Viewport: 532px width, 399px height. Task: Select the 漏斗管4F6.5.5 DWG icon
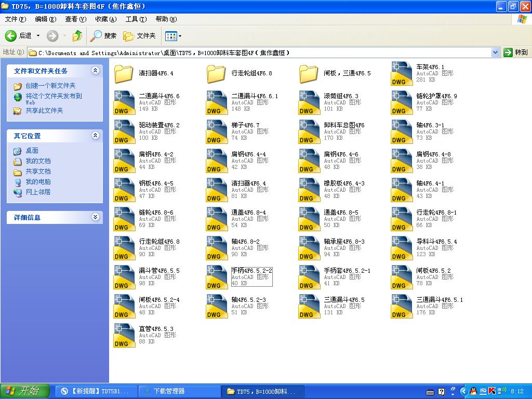(124, 277)
